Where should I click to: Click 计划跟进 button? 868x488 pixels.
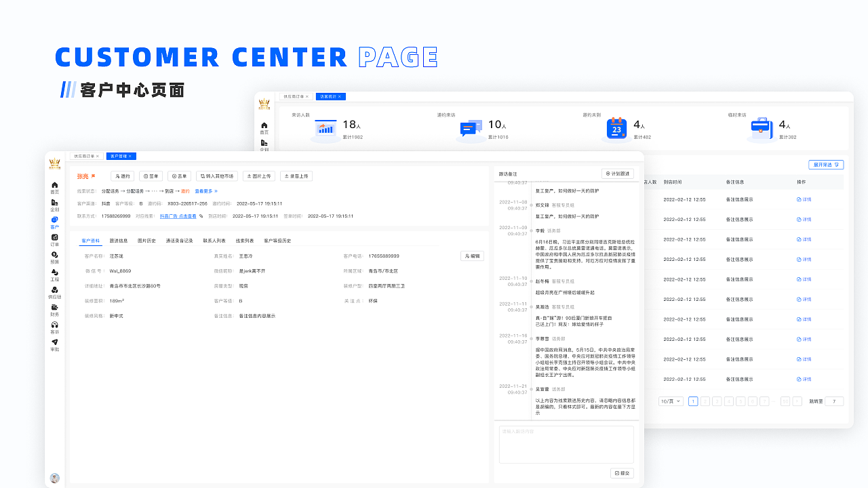[617, 174]
